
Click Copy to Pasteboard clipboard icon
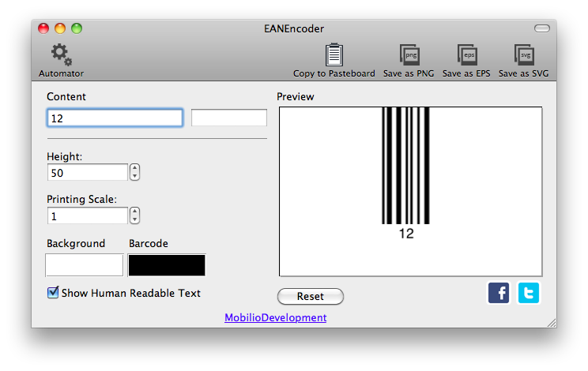pyautogui.click(x=334, y=54)
